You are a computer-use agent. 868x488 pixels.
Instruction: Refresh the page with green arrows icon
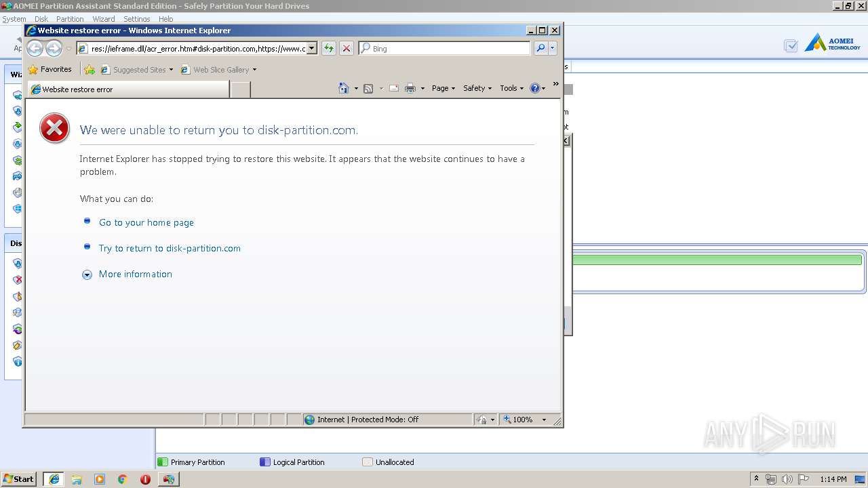click(329, 48)
